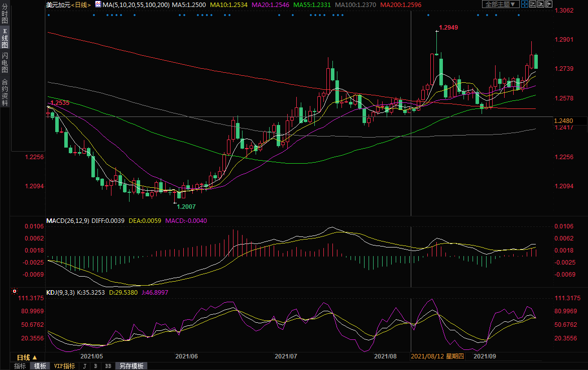Click the exit-arrow icon at top right

coord(549,4)
